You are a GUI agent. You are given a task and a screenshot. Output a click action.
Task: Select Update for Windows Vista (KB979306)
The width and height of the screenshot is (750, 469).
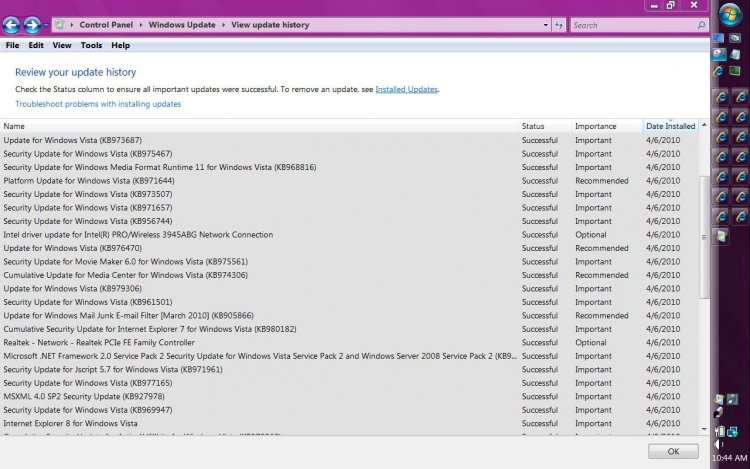tap(349, 289)
